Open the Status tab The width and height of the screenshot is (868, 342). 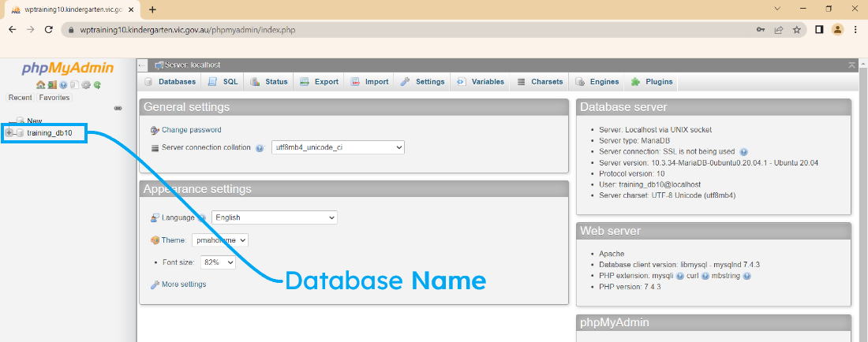(269, 82)
